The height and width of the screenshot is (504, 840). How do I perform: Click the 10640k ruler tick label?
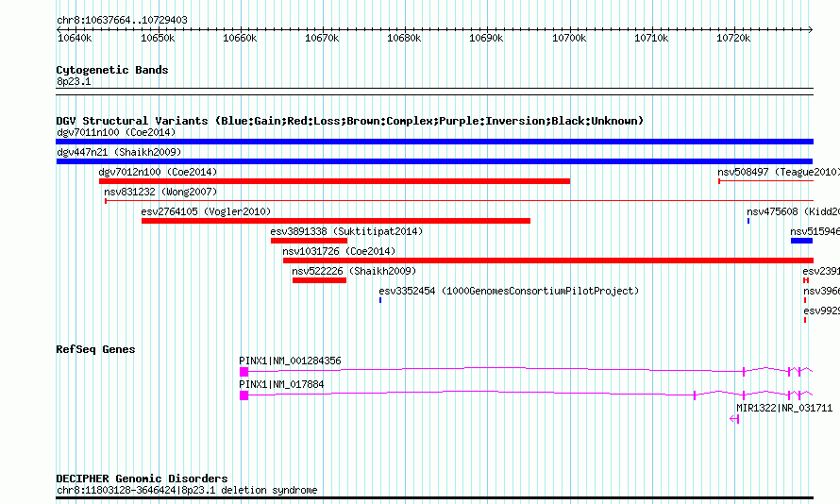75,38
